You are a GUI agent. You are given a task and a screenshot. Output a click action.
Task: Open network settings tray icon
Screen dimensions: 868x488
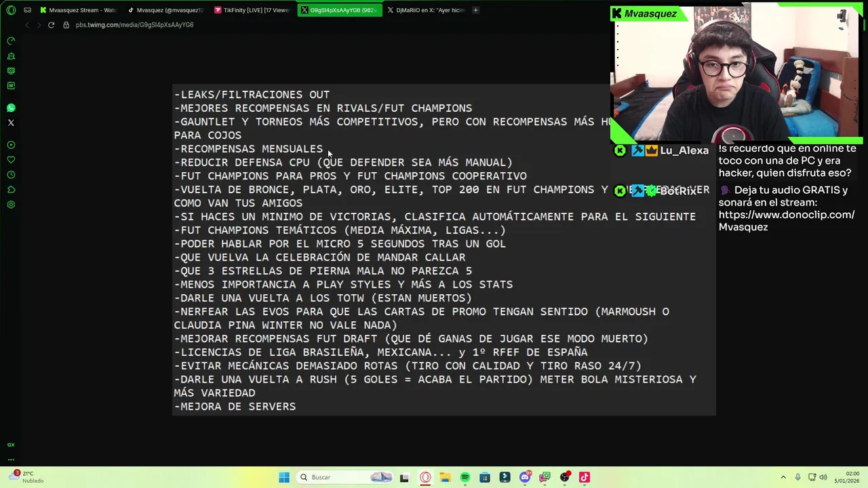click(812, 477)
